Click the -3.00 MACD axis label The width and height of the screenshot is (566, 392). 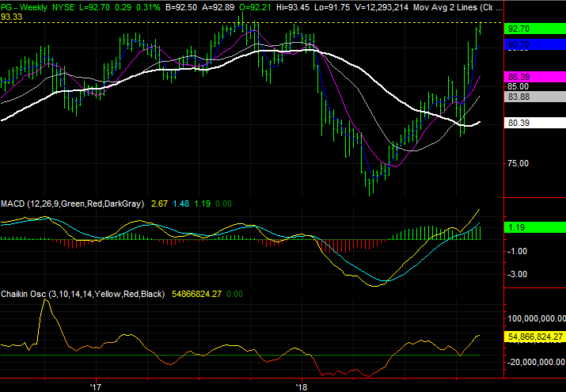click(x=517, y=274)
